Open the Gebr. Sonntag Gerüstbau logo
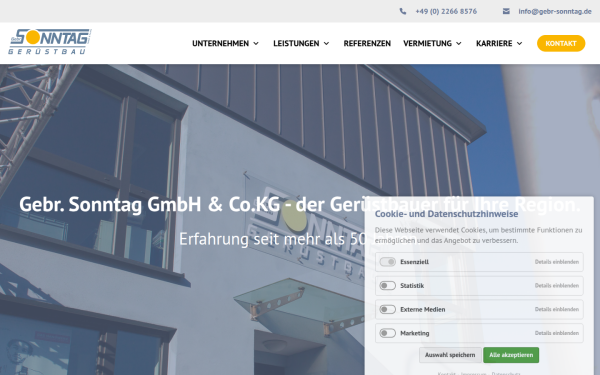 tap(50, 42)
